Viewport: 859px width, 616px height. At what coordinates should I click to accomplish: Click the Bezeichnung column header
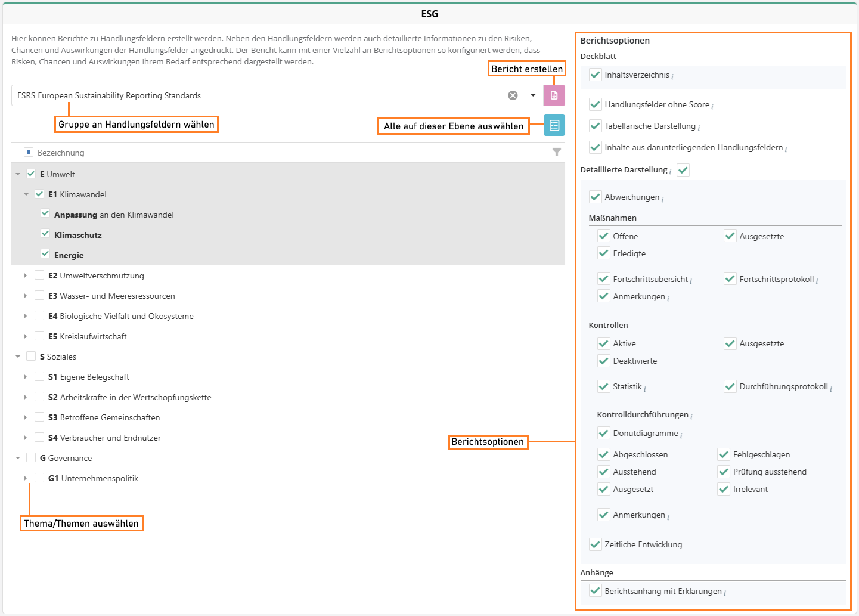pos(61,153)
